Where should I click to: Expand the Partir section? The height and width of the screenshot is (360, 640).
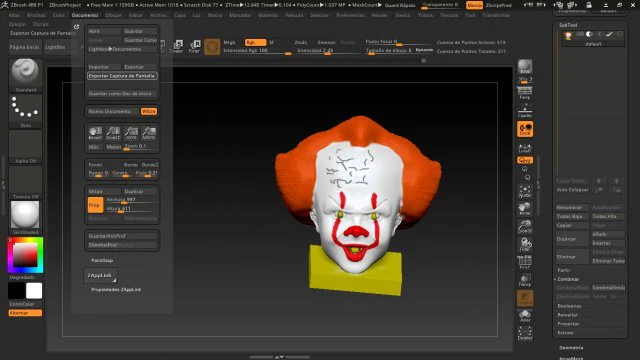(x=564, y=270)
